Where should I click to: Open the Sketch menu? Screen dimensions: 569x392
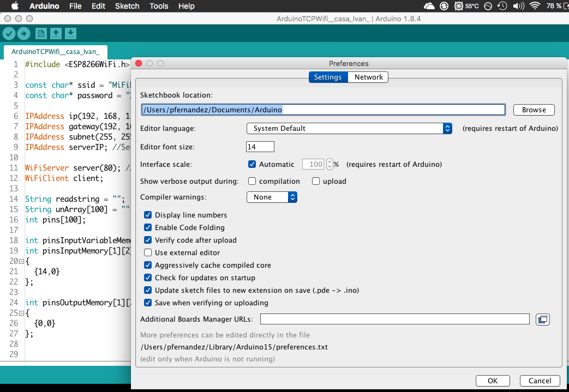coord(127,6)
